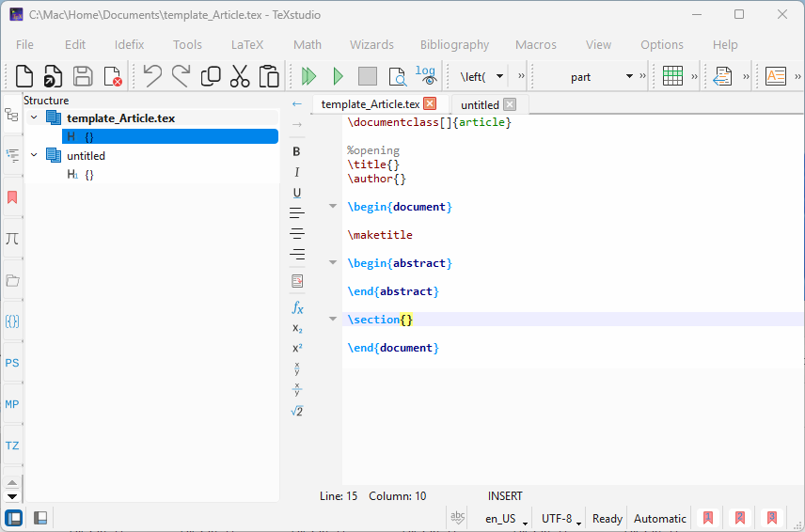The image size is (805, 532).
Task: Insert square root symbol
Action: click(x=297, y=411)
